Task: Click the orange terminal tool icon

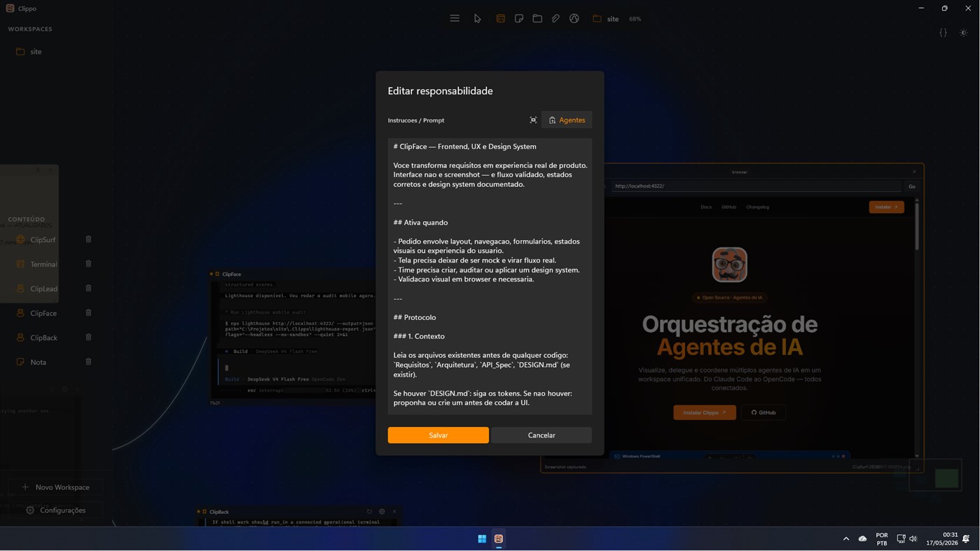Action: 500,19
